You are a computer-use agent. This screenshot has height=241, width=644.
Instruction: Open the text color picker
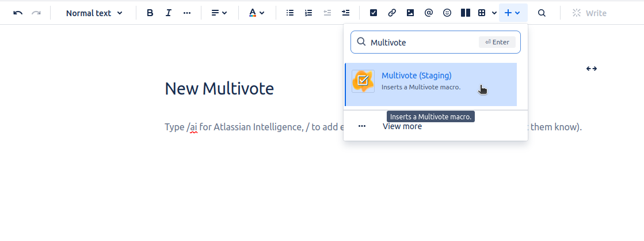pos(256,13)
